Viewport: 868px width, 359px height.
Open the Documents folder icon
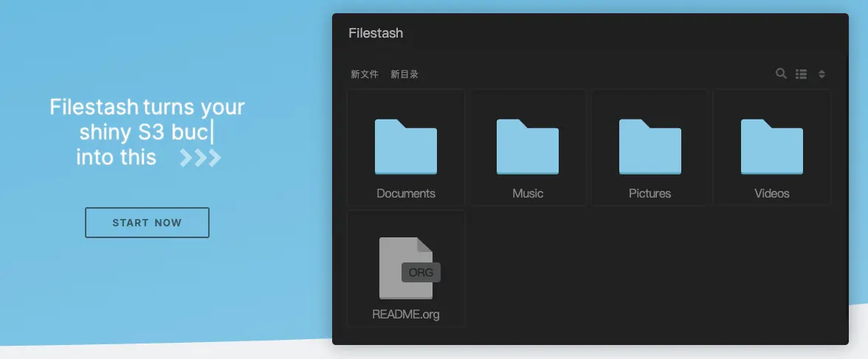[406, 147]
